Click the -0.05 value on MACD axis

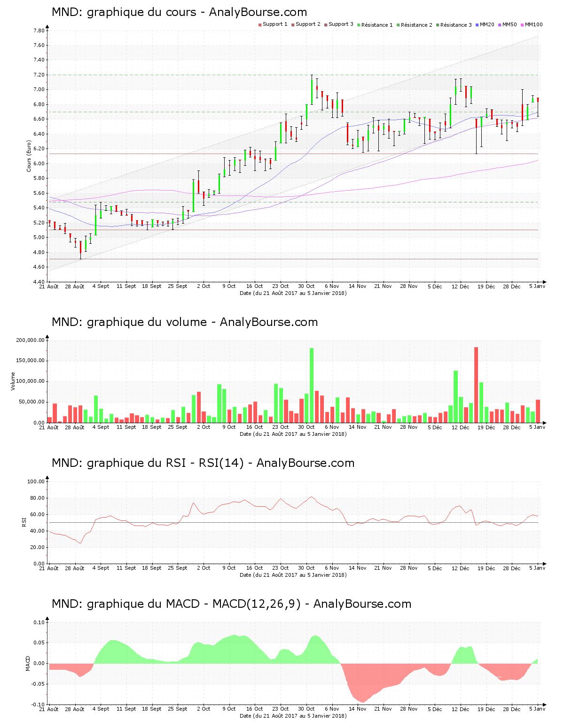click(38, 684)
